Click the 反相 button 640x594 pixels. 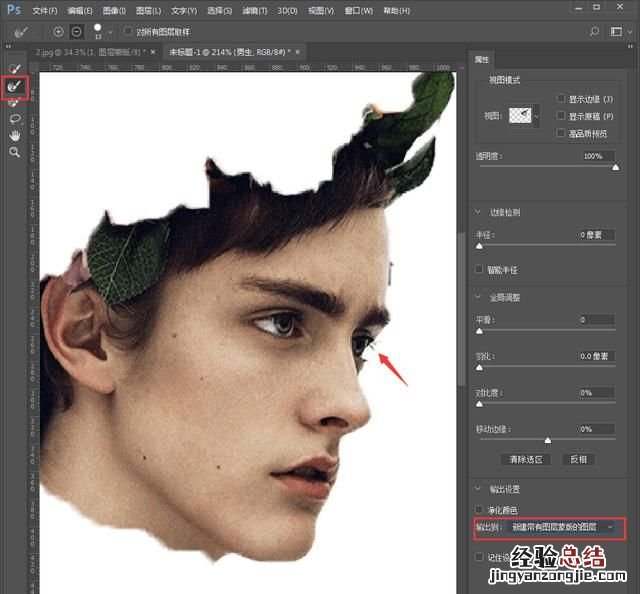578,459
